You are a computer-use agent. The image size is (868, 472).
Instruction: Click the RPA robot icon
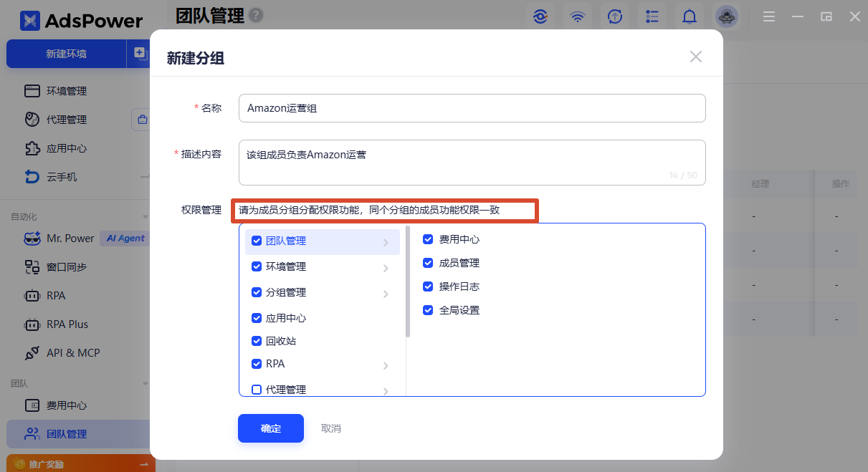(32, 296)
